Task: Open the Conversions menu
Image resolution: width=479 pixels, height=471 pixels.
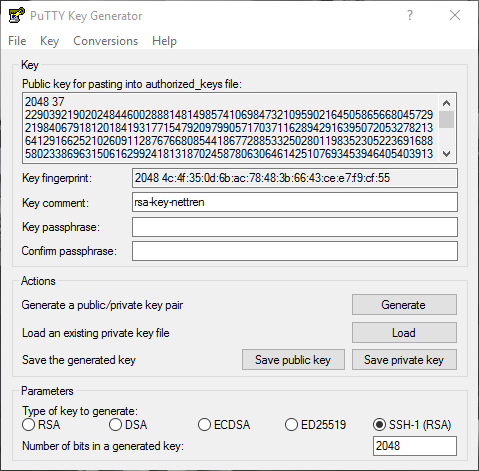Action: click(105, 41)
